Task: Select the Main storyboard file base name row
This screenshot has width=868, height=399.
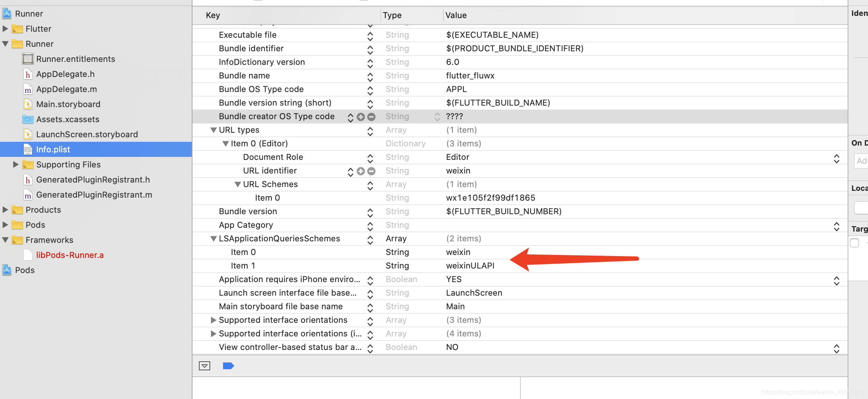Action: (x=520, y=307)
